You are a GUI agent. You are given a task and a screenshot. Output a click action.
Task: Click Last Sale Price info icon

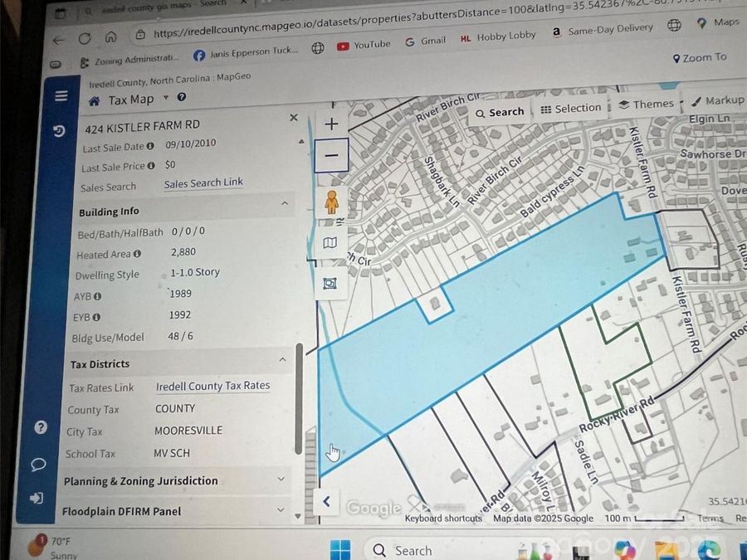(x=151, y=166)
